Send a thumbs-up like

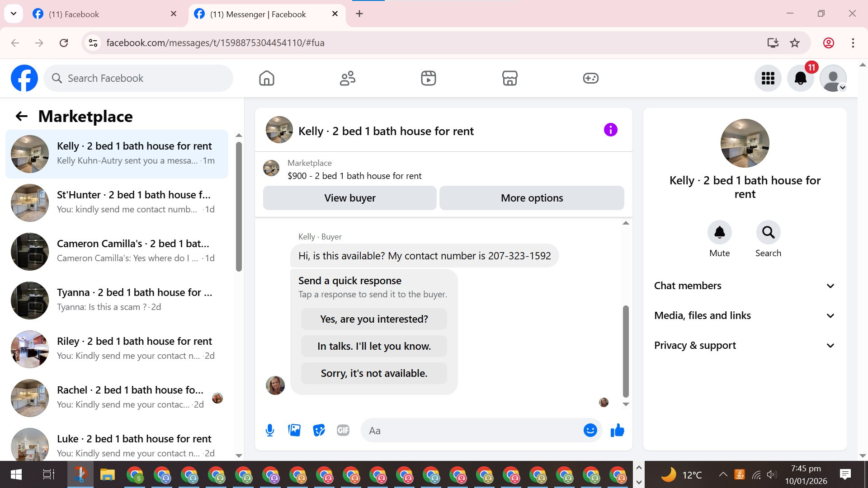coord(617,430)
